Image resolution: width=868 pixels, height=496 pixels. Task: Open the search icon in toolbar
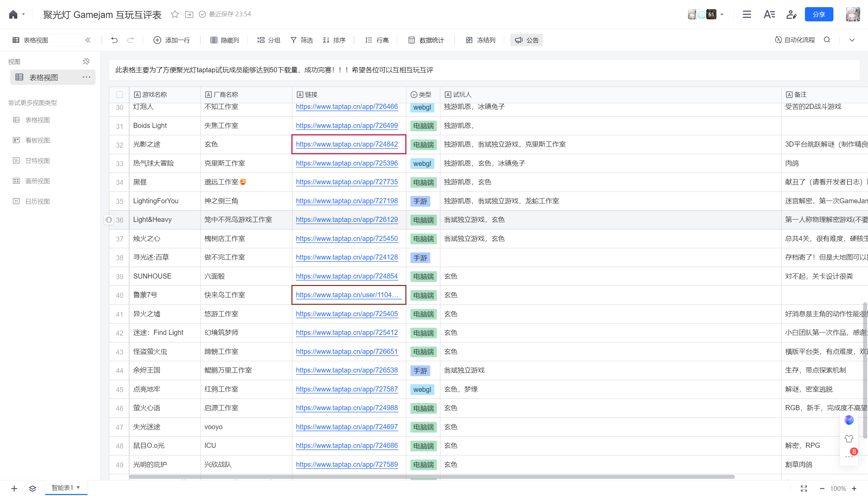coord(827,40)
